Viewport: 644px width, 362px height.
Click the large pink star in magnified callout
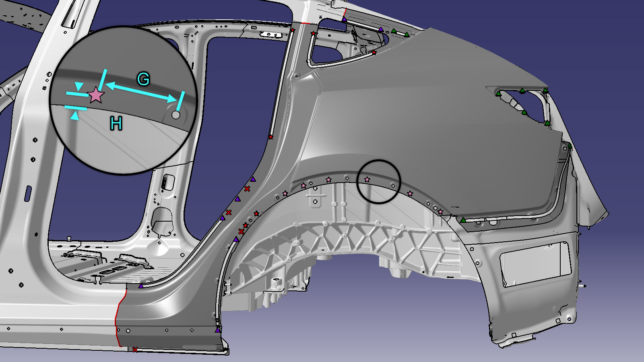[96, 95]
